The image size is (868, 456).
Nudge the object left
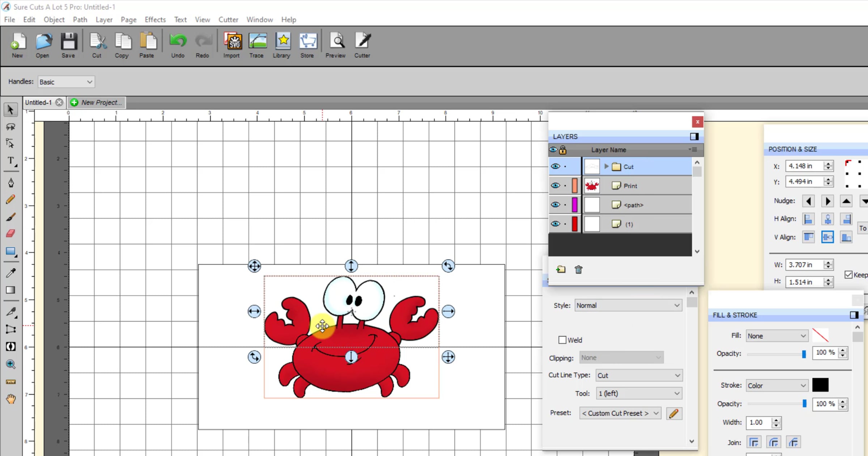click(808, 201)
